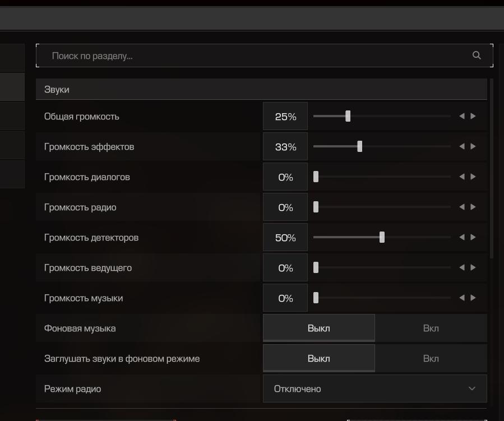Decrease Общая громкость with left arrow
Screen dimensions: 504x421
click(462, 116)
